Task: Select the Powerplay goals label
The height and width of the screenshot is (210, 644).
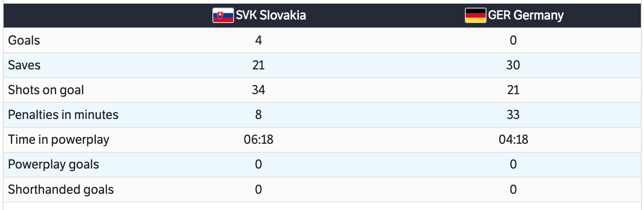Action: coord(54,164)
